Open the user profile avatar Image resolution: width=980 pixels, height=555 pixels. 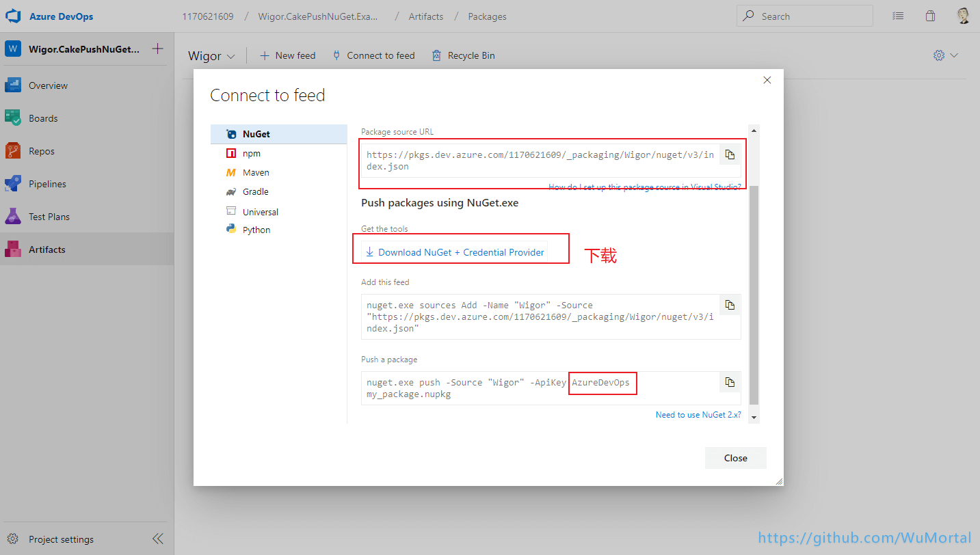click(963, 16)
